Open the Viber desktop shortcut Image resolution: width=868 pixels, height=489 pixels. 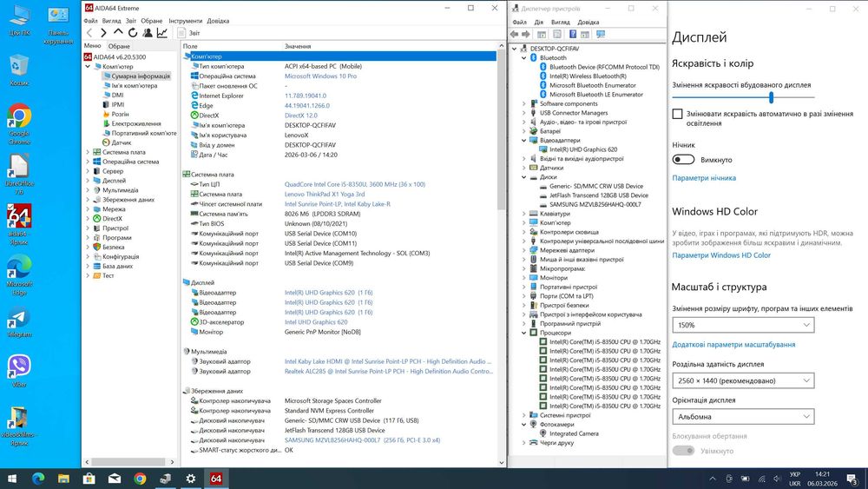[19, 371]
